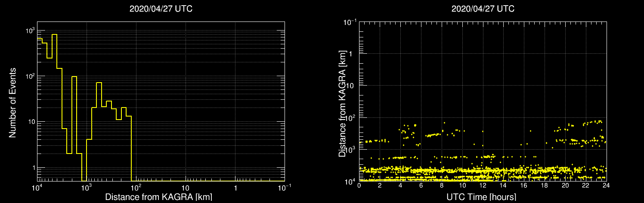Click the 10^2 tick on histogram x-axis
The image size is (644, 203).
pos(136,188)
